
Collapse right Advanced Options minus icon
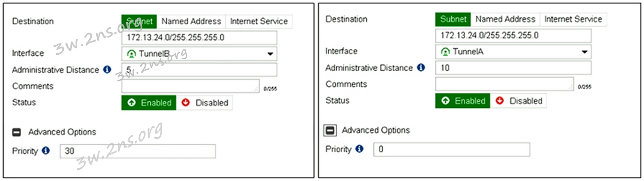coord(330,130)
